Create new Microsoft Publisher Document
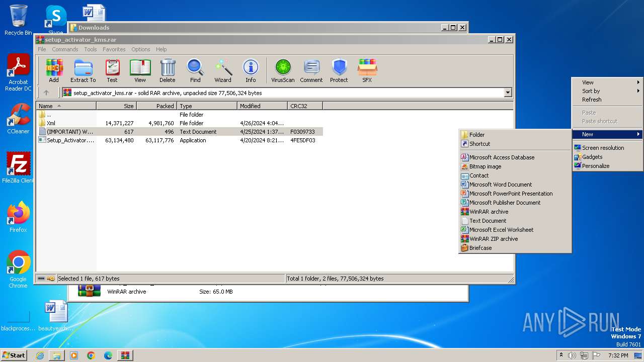This screenshot has height=362, width=644. click(515, 203)
